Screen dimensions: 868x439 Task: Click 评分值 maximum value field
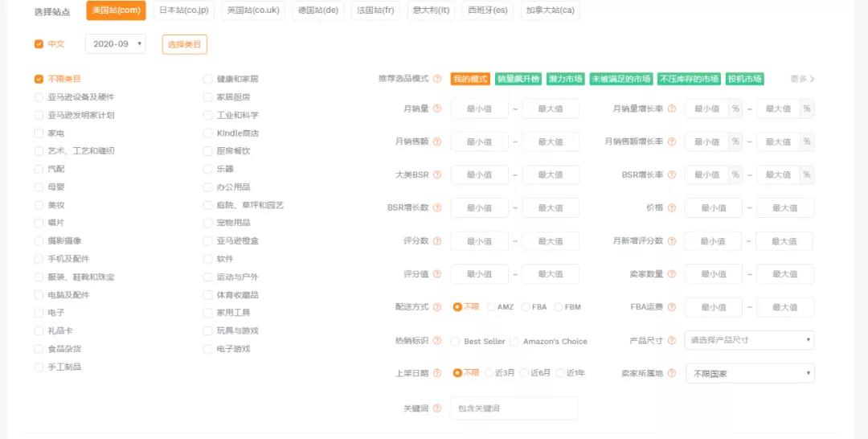(551, 274)
